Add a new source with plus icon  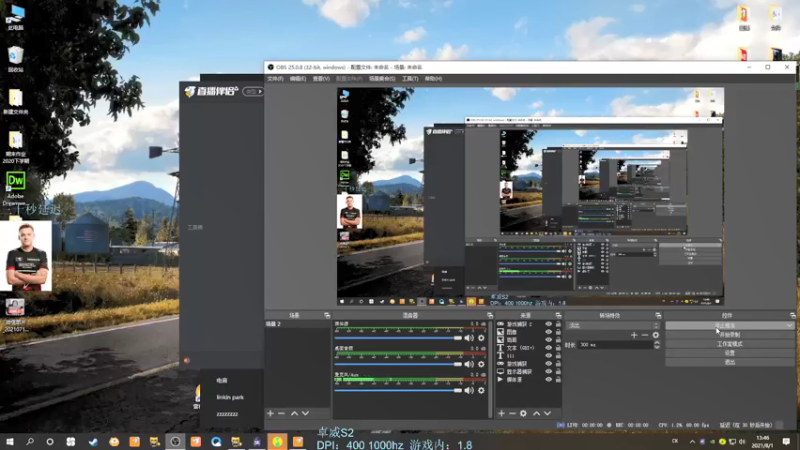[x=502, y=413]
